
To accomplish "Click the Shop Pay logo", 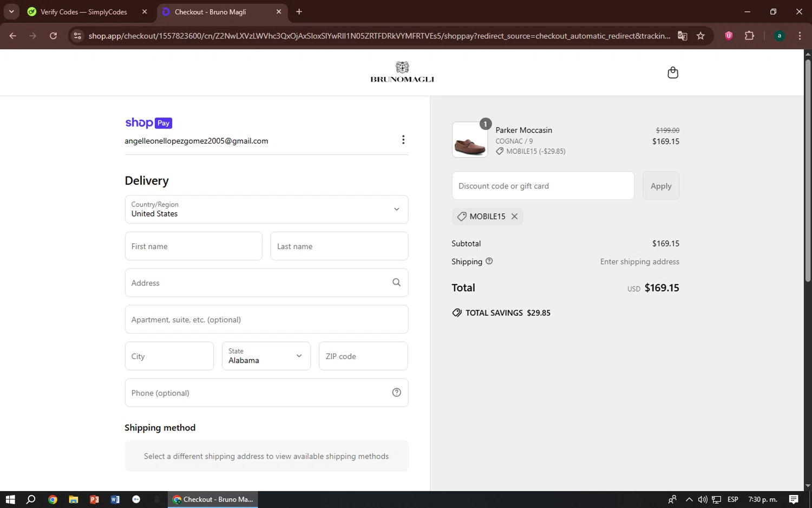I will pos(148,123).
